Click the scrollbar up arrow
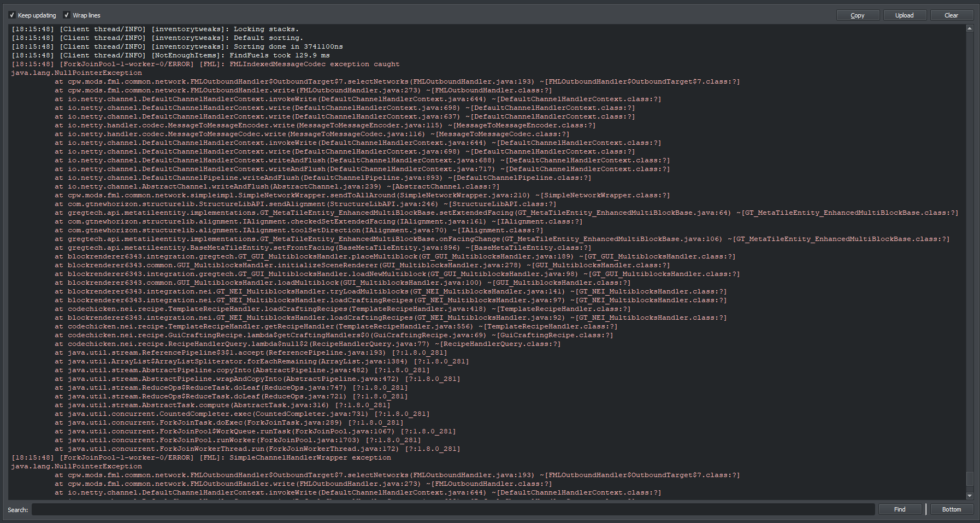This screenshot has width=980, height=523. pos(970,28)
